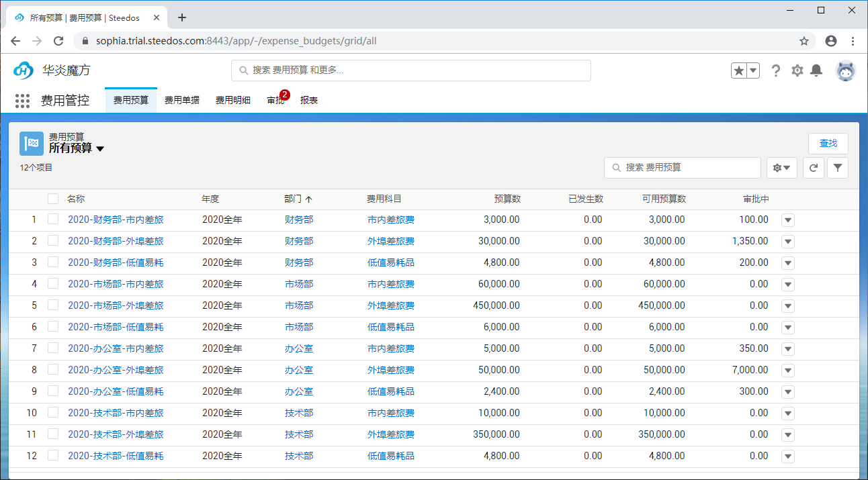
Task: Open the 审批 tab with the badge
Action: click(x=275, y=99)
